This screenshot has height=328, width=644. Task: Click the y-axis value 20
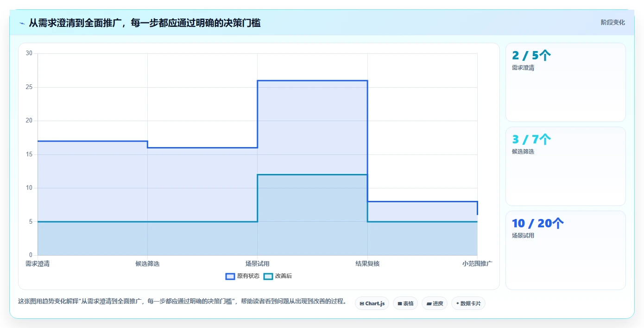29,121
